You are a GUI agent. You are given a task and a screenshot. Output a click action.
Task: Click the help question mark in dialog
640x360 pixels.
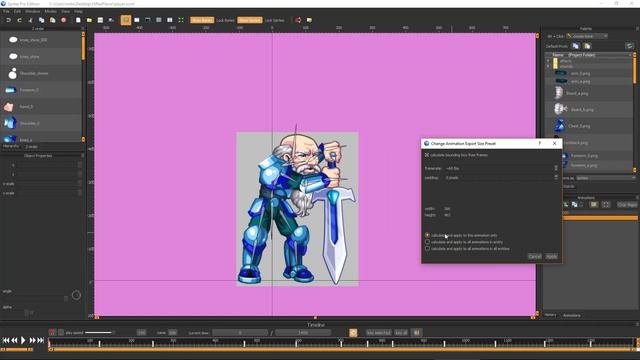(540, 143)
